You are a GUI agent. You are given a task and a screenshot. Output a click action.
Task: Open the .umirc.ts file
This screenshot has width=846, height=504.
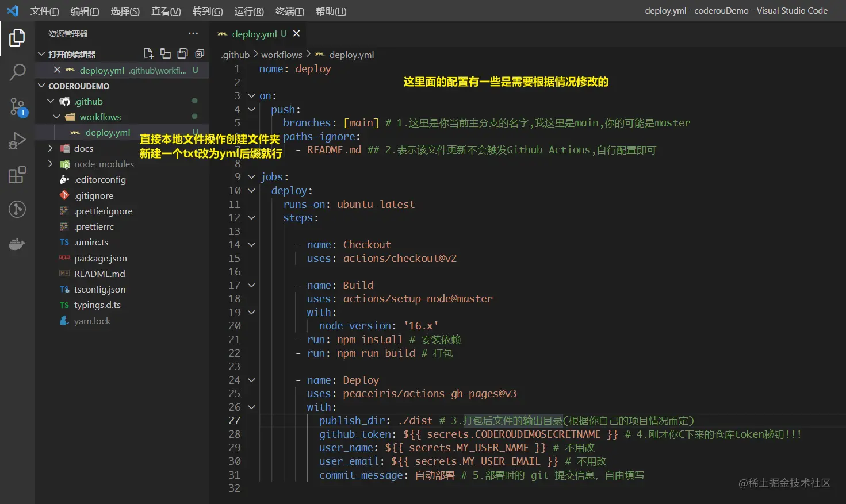(91, 242)
